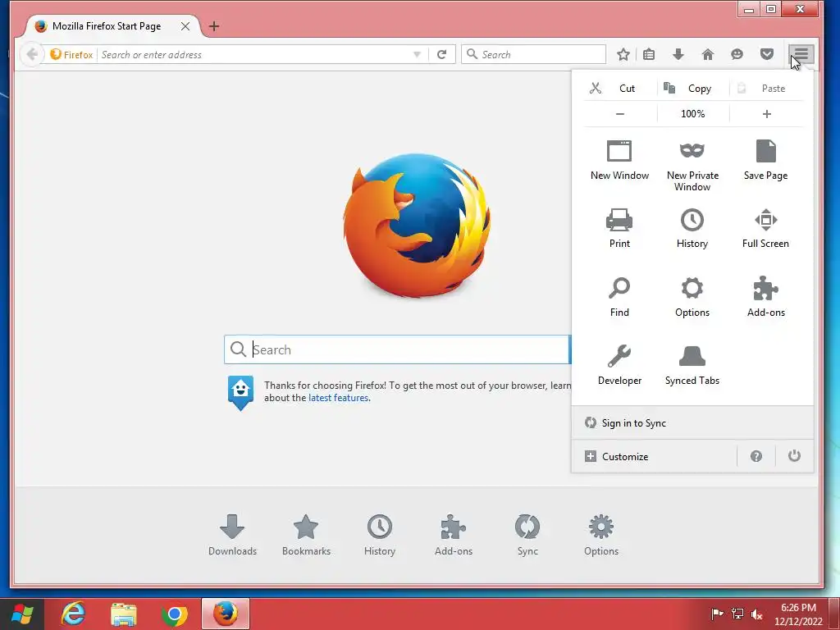Click Sign in to Sync

pyautogui.click(x=692, y=422)
